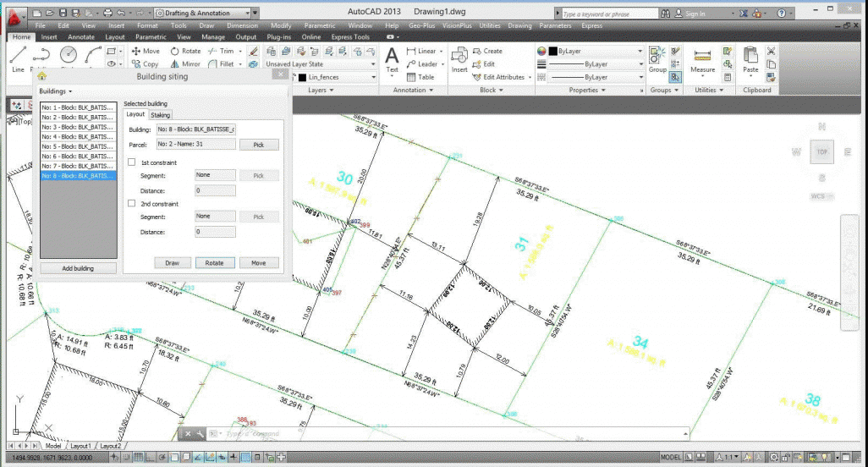The width and height of the screenshot is (868, 467).
Task: Click the Cut scissors icon in Clipboard
Action: [x=771, y=51]
